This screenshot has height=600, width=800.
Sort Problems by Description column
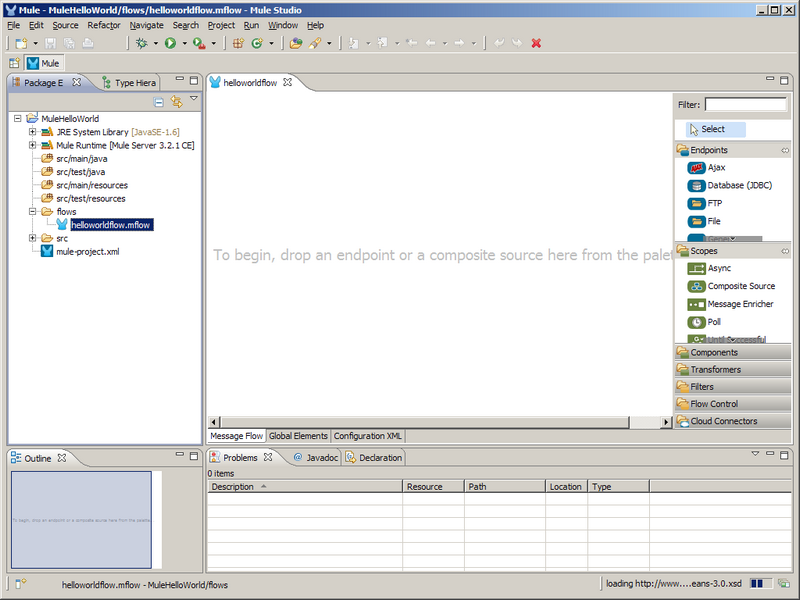point(305,487)
